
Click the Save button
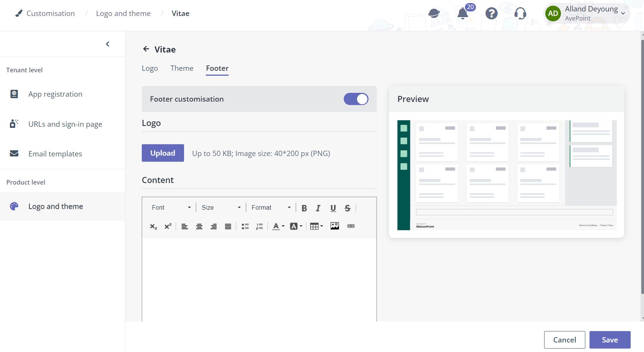pos(610,340)
